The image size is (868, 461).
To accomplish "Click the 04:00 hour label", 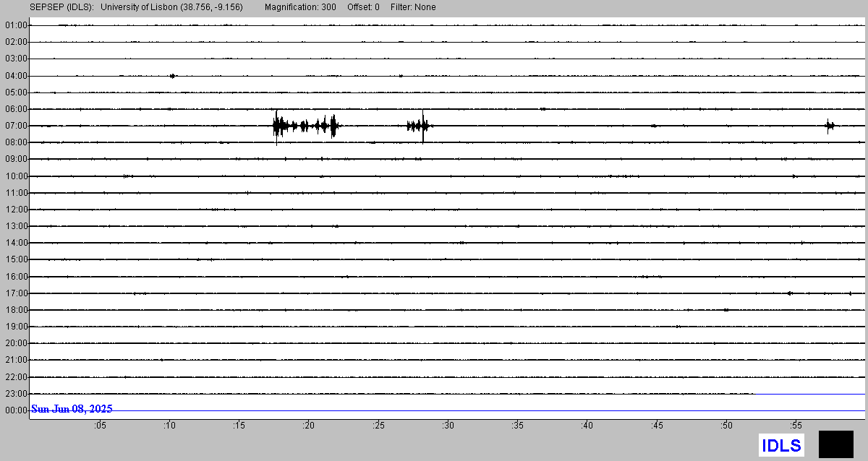I will coord(16,76).
